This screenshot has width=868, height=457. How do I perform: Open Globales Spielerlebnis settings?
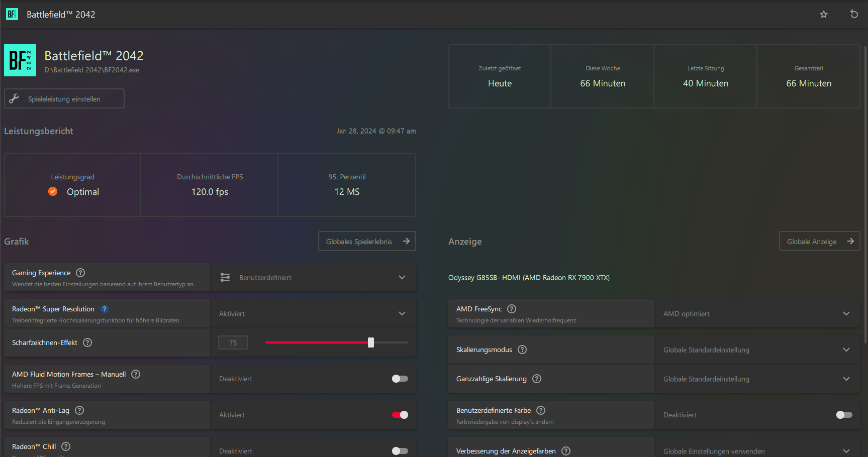pyautogui.click(x=367, y=241)
